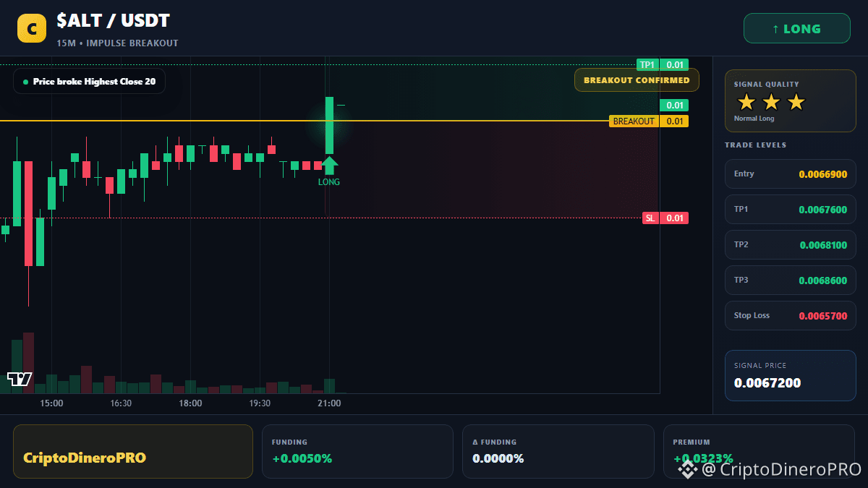Select the BREAKOUT level tag on chart
868x488 pixels.
pos(649,121)
